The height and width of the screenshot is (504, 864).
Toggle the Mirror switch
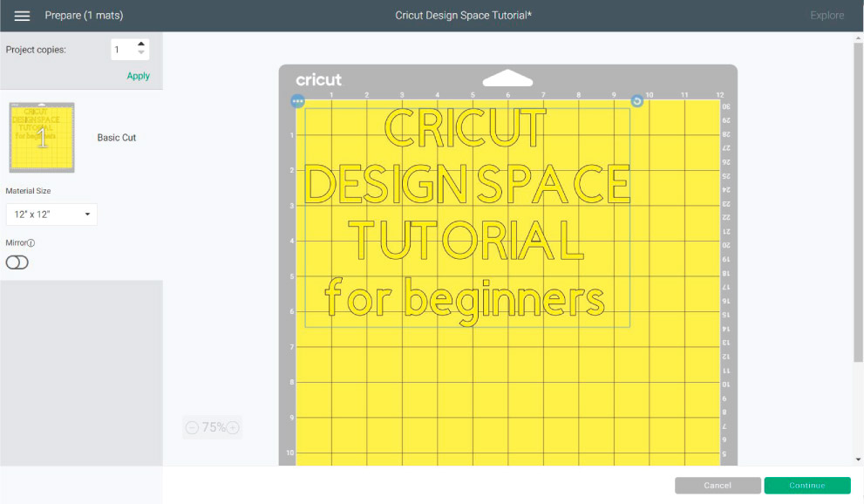pos(17,262)
